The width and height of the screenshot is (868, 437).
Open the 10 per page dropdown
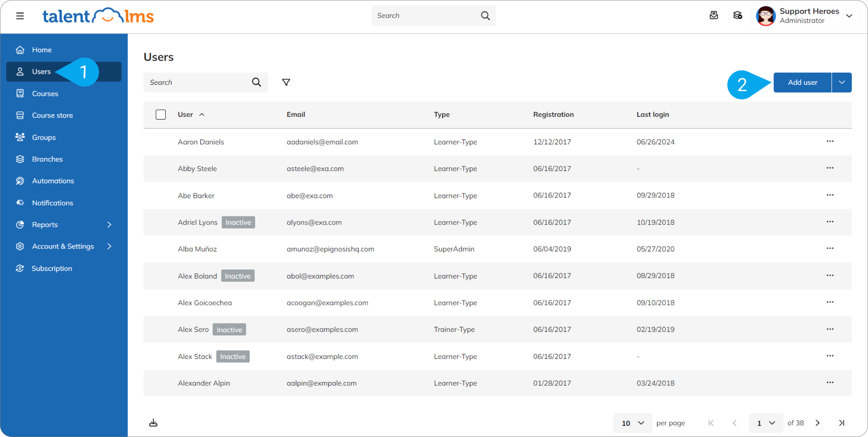point(632,423)
